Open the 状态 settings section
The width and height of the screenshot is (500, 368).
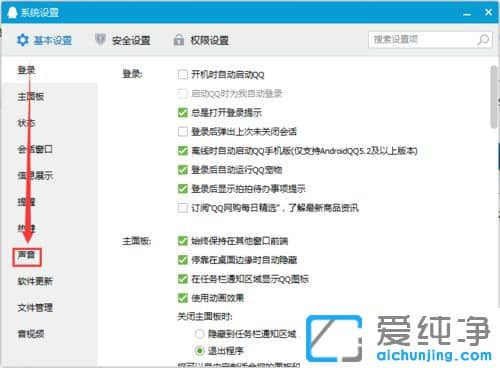tap(27, 123)
